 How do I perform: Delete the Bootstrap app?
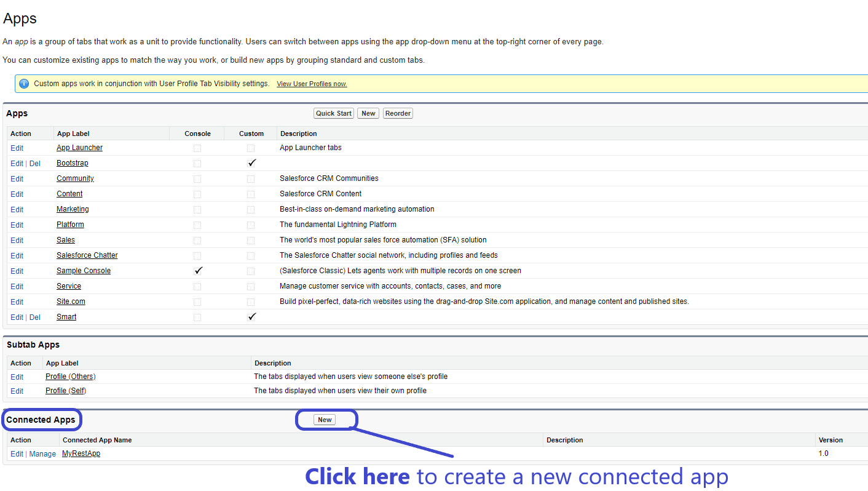[35, 163]
